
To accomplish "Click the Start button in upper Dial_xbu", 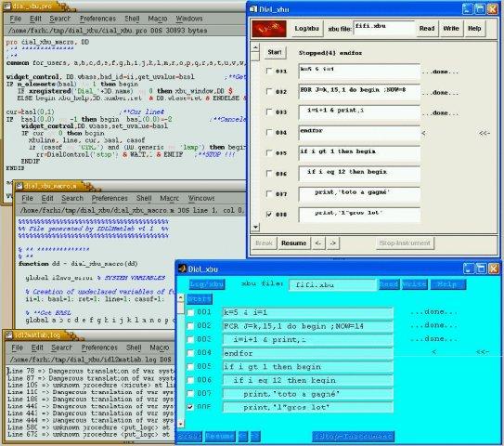I will pyautogui.click(x=275, y=52).
